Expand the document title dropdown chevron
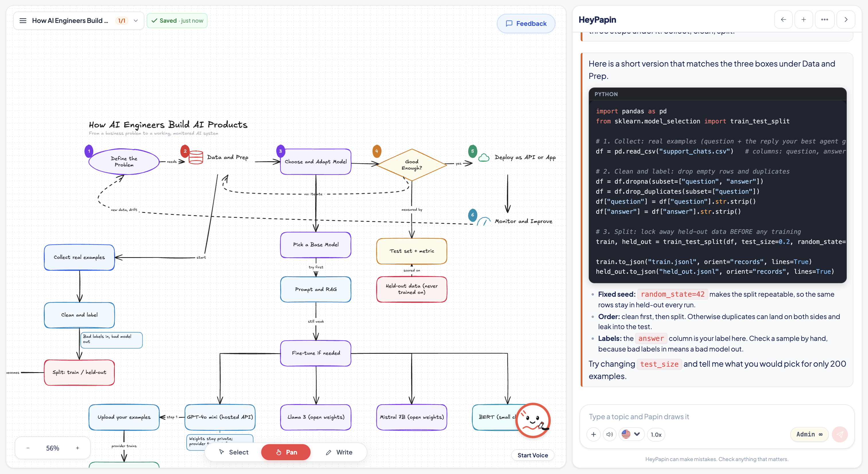The width and height of the screenshot is (868, 474). pyautogui.click(x=136, y=21)
